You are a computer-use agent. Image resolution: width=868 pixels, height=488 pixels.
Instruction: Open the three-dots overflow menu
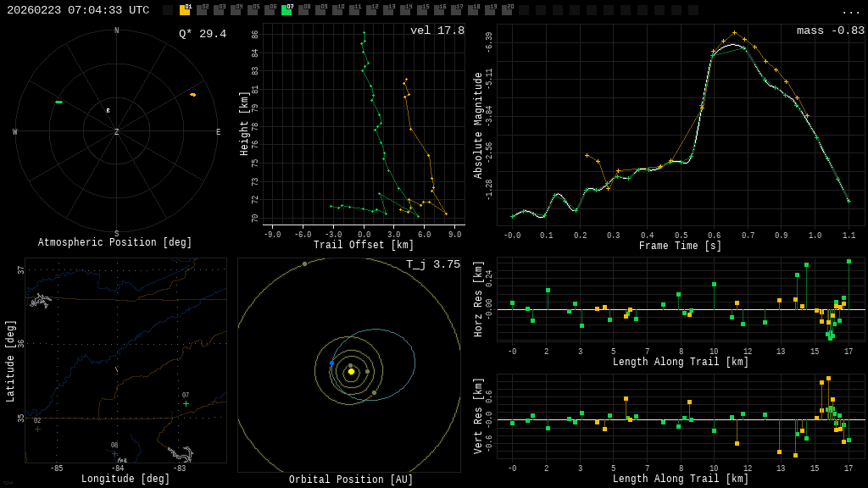[850, 11]
